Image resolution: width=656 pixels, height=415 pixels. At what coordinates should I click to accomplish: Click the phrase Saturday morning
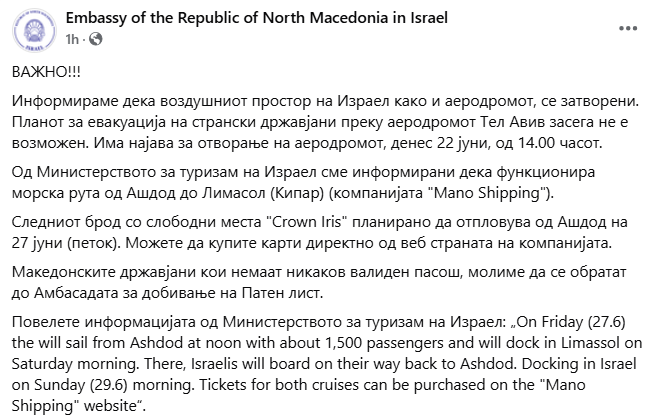pos(75,364)
